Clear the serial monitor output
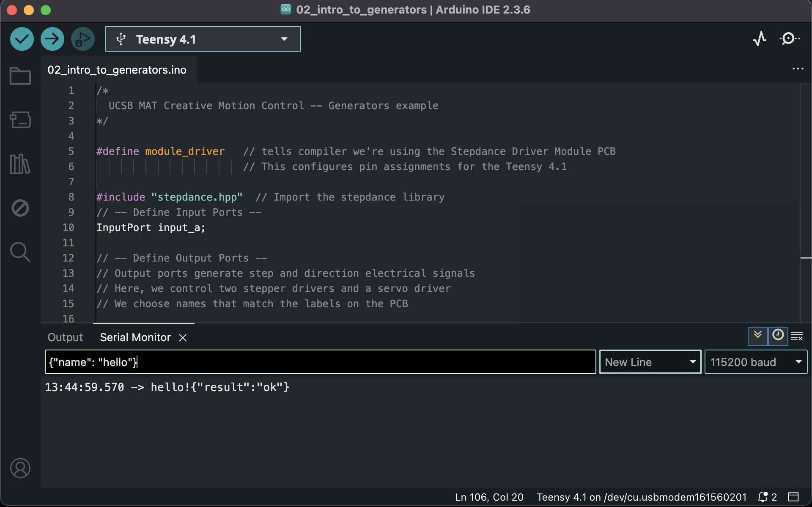812x507 pixels. (x=797, y=336)
